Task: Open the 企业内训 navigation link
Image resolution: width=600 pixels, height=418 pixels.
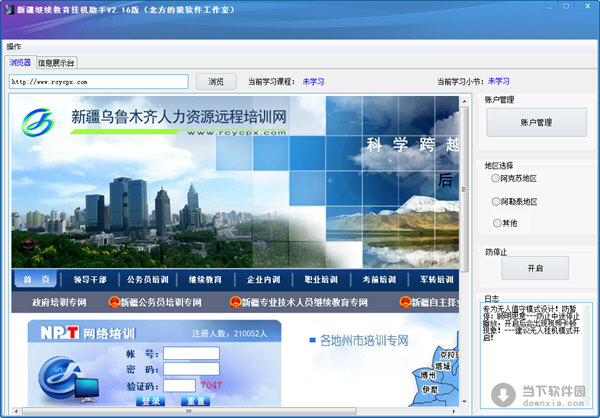Action: pyautogui.click(x=264, y=280)
